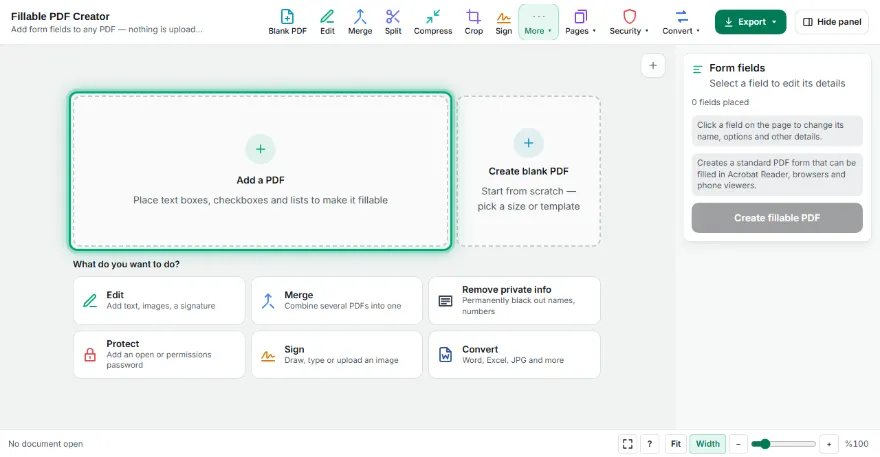This screenshot has width=880, height=457.
Task: Click the redact icon on Remove private info
Action: pyautogui.click(x=445, y=301)
